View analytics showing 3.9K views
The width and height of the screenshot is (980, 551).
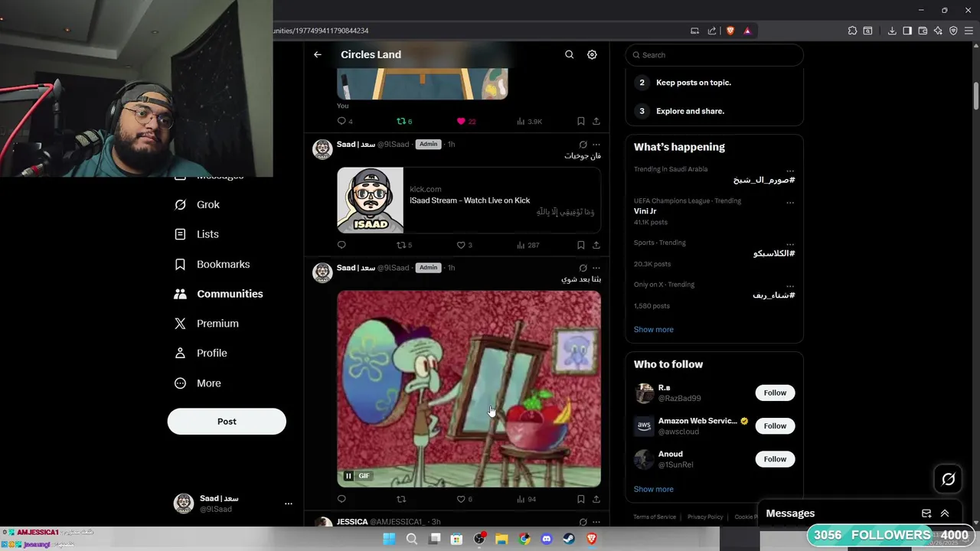click(530, 121)
